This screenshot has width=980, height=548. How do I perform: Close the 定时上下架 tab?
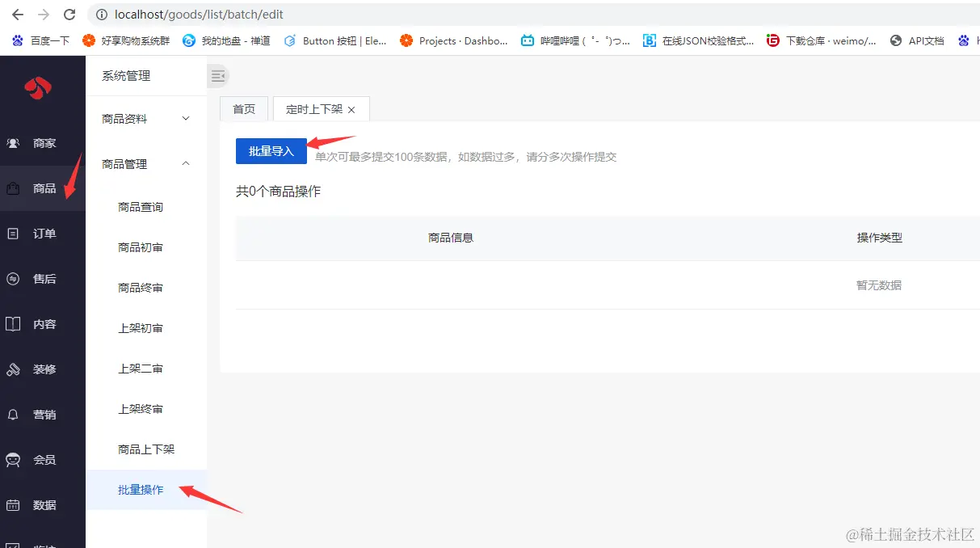click(351, 110)
